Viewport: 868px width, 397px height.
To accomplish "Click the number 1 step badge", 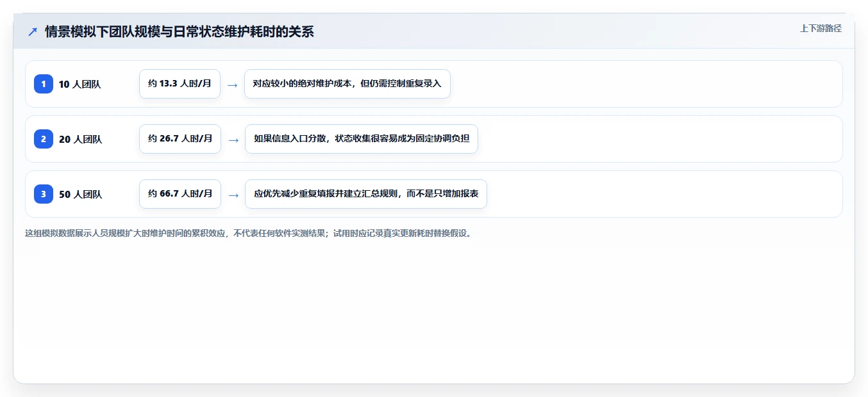I will click(x=44, y=84).
